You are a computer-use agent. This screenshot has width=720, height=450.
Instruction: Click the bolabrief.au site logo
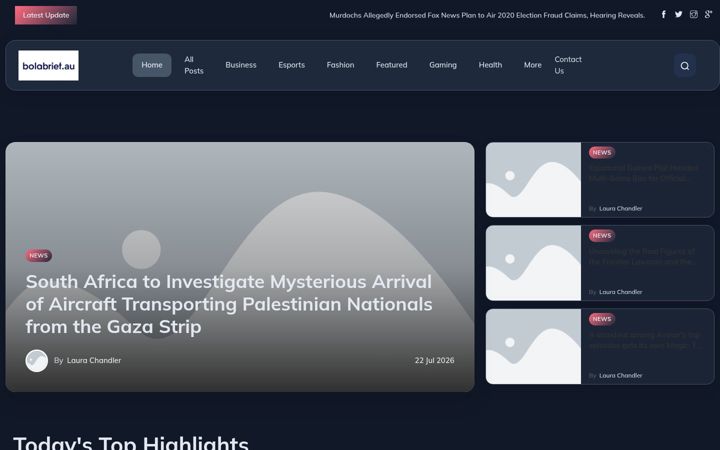click(x=48, y=66)
